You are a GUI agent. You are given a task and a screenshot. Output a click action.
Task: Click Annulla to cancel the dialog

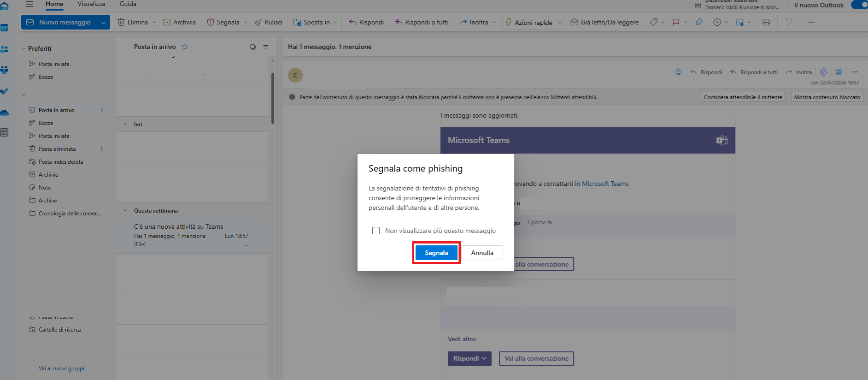[x=482, y=253]
